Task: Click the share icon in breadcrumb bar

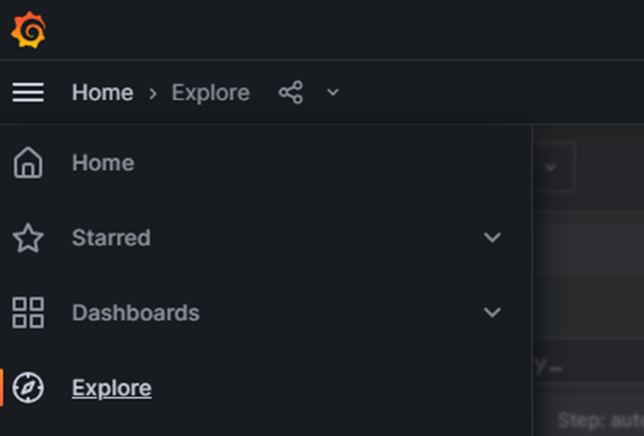Action: 291,93
